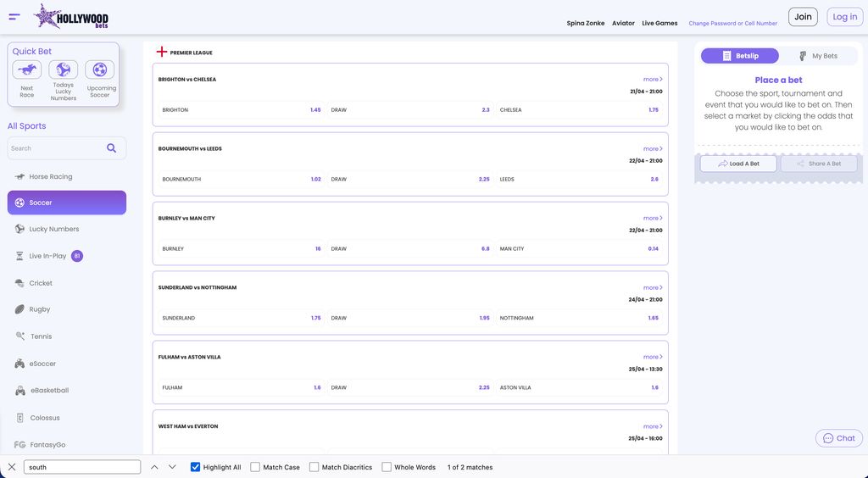Bet on Man City at 0.14
The height and width of the screenshot is (478, 868).
point(579,249)
